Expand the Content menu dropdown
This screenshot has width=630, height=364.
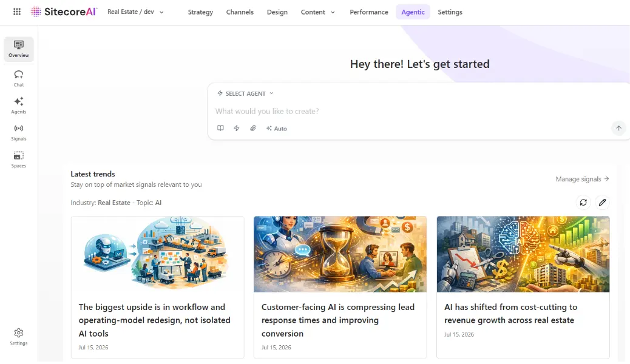[318, 12]
